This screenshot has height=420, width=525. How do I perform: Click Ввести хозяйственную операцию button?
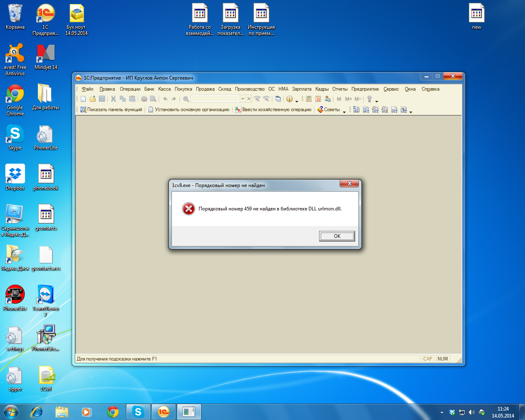pos(273,110)
